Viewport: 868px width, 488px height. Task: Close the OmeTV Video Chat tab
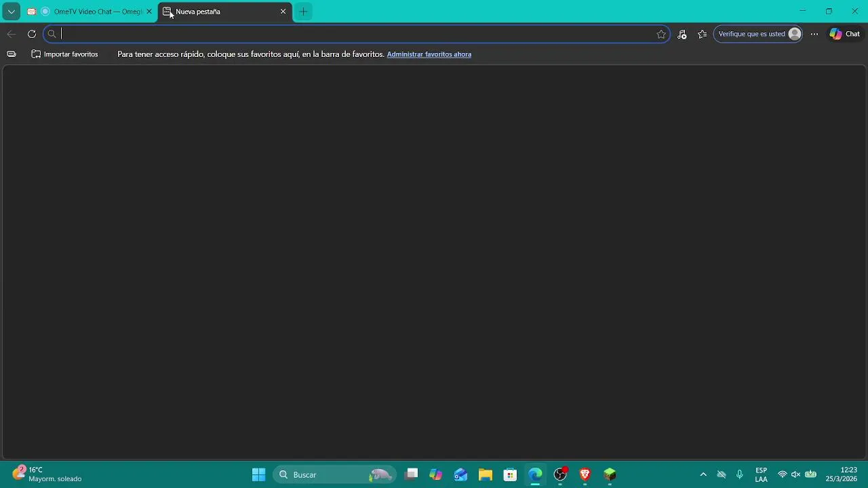(149, 12)
